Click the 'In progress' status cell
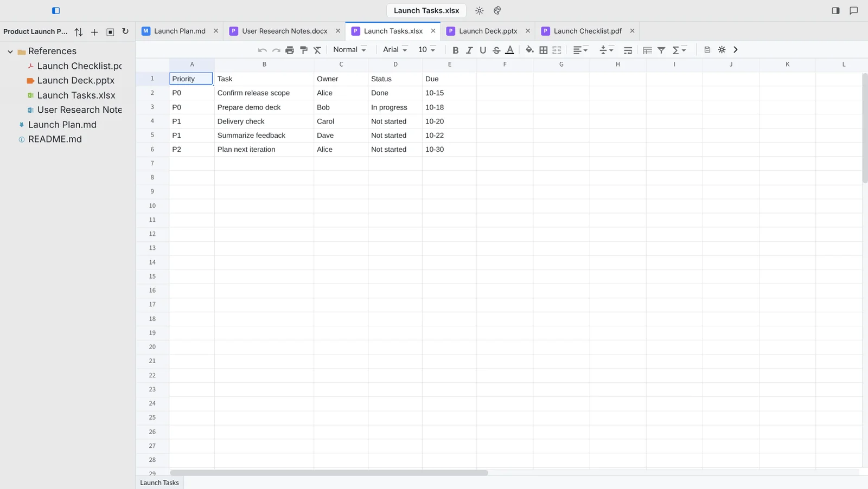The width and height of the screenshot is (868, 489). coord(395,107)
